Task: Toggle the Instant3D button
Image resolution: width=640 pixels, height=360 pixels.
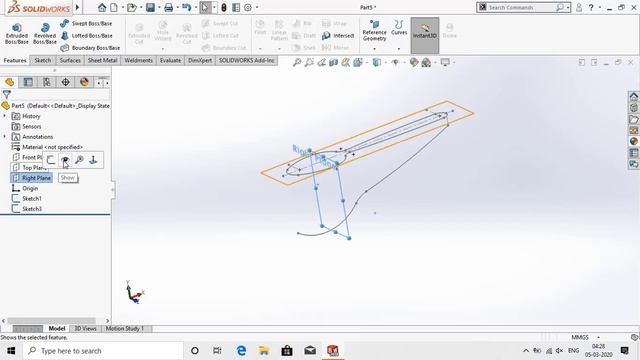Action: click(424, 35)
